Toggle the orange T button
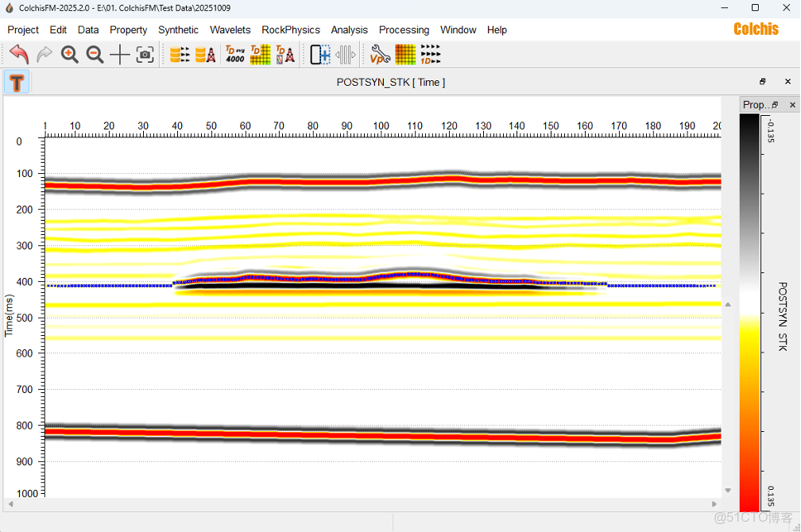The image size is (801, 532). click(17, 82)
